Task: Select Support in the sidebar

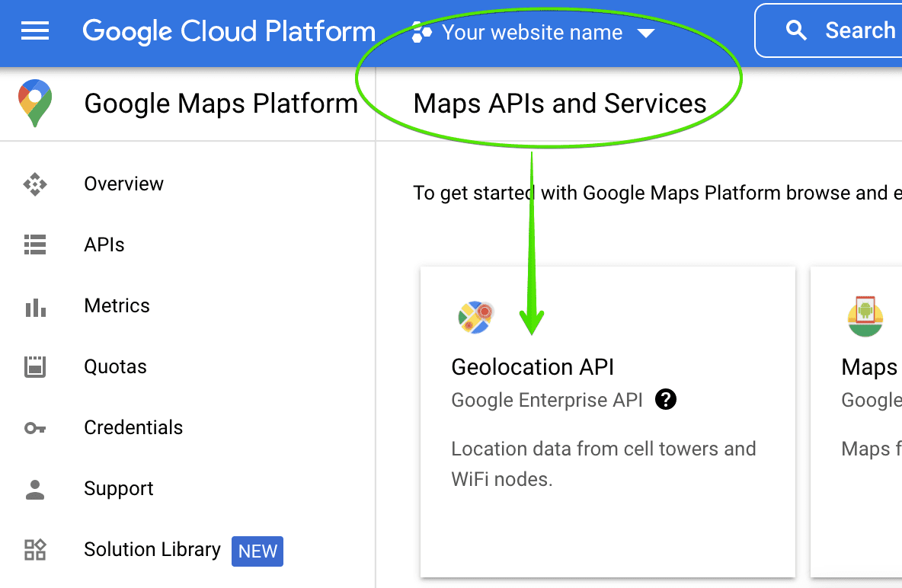Action: 118,489
